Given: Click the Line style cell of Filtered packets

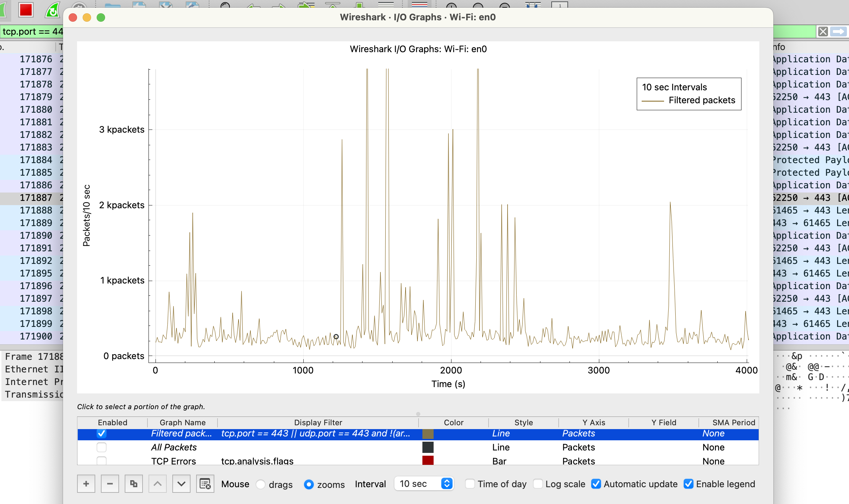Looking at the screenshot, I should click(501, 433).
